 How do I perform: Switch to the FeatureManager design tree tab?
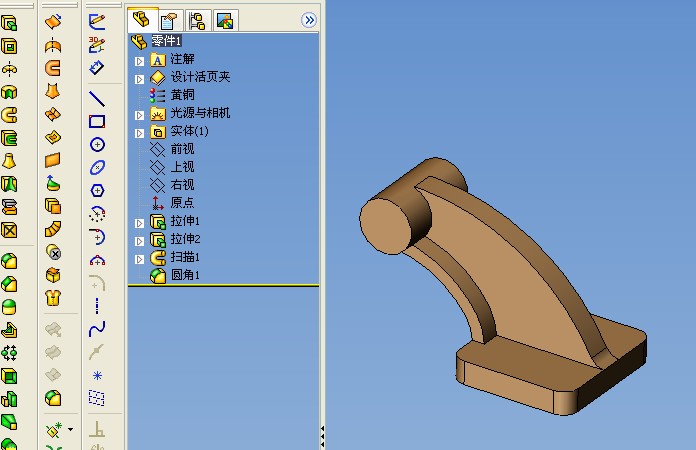click(142, 20)
